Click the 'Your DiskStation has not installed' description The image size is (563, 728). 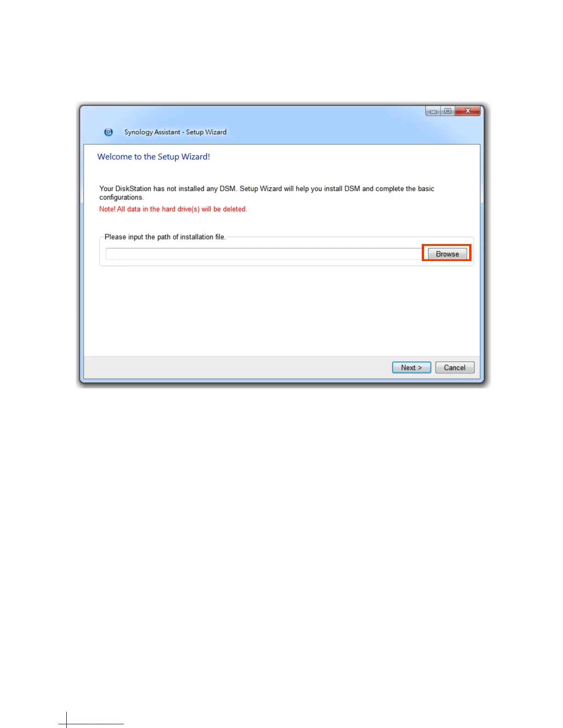pyautogui.click(x=267, y=193)
